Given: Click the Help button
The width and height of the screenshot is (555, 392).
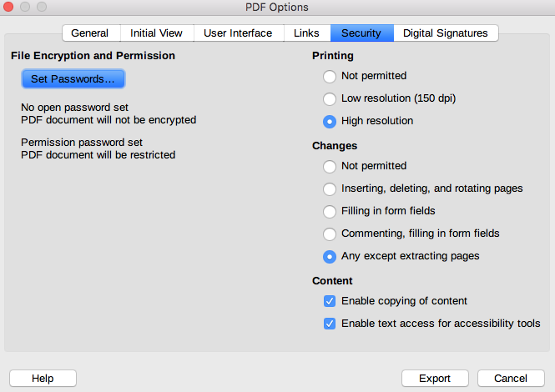Looking at the screenshot, I should (x=43, y=379).
